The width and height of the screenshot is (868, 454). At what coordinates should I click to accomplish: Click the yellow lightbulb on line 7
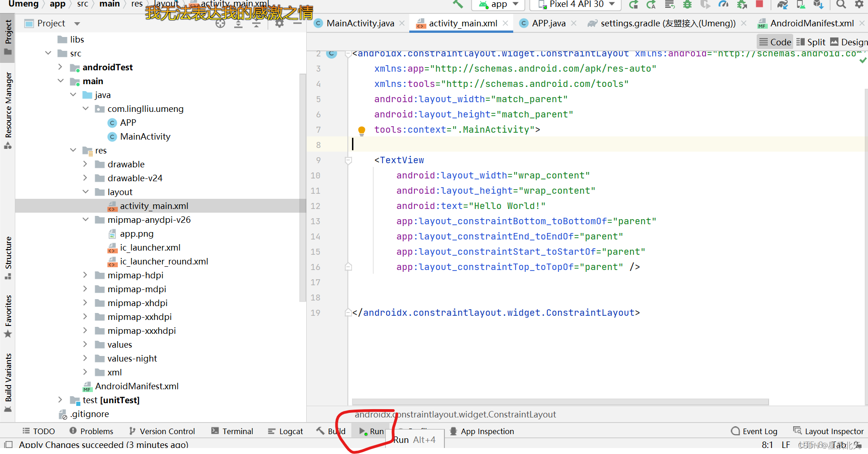(x=362, y=130)
